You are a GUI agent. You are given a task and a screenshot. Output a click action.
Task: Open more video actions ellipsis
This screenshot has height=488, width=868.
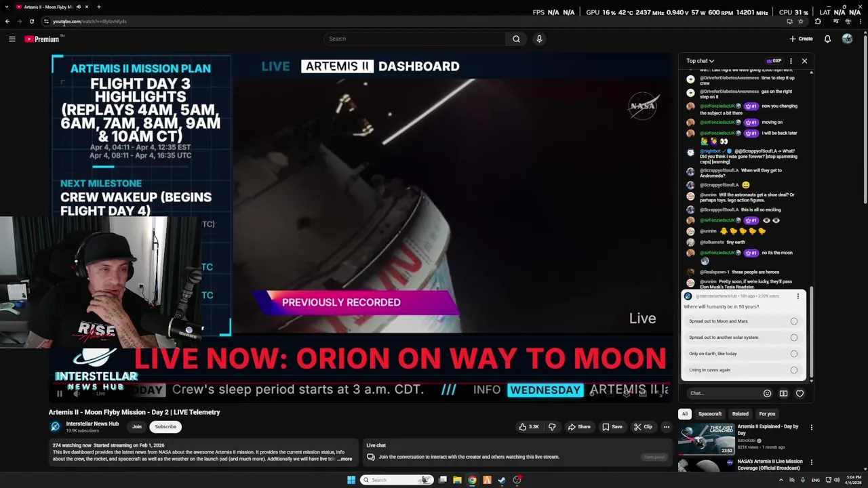coord(667,427)
